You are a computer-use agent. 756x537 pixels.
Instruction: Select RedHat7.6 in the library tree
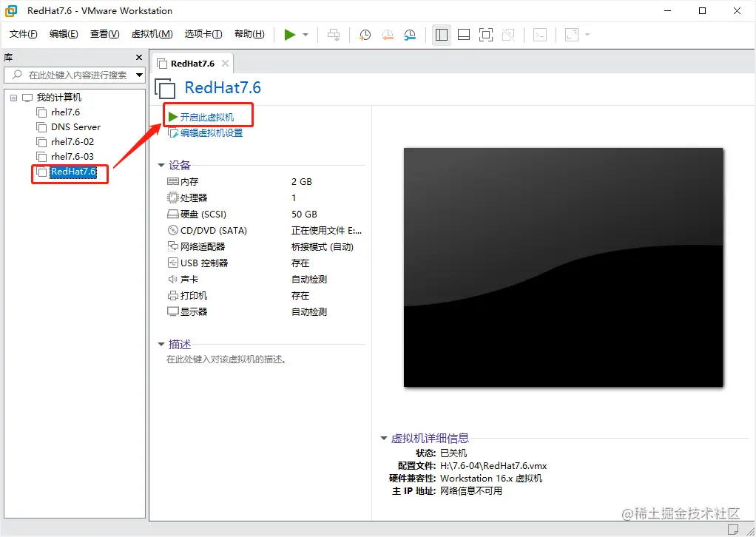tap(73, 172)
